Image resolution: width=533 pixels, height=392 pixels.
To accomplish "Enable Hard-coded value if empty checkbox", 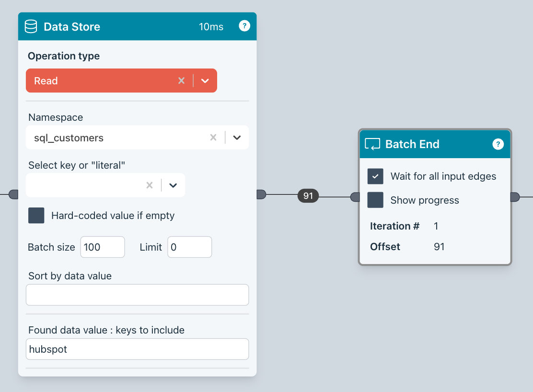I will tap(36, 216).
